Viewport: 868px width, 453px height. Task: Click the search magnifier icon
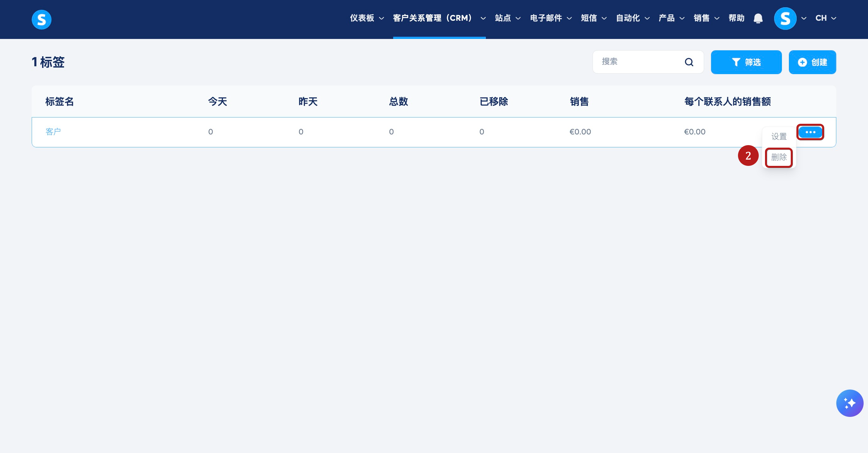(x=689, y=62)
